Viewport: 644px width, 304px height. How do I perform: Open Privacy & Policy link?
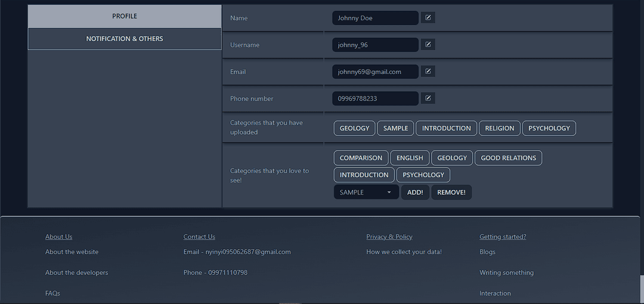[389, 237]
